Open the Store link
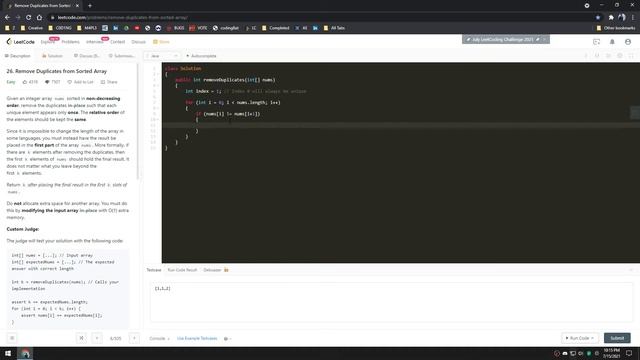Screen dimensions: 640x360 pos(161,42)
